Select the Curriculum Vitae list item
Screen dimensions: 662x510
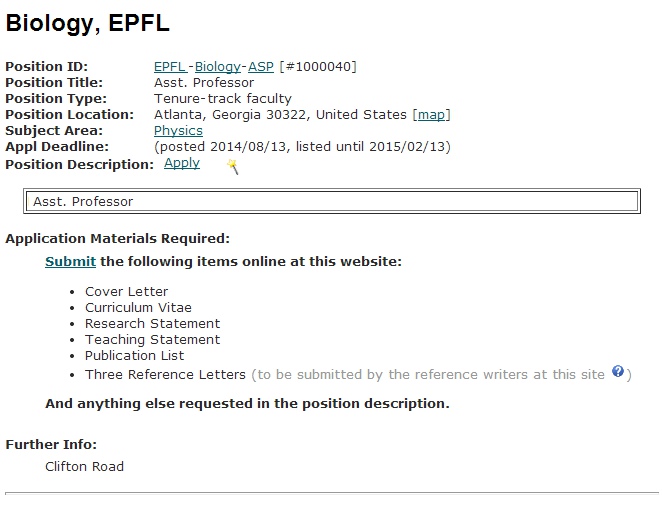pos(138,308)
